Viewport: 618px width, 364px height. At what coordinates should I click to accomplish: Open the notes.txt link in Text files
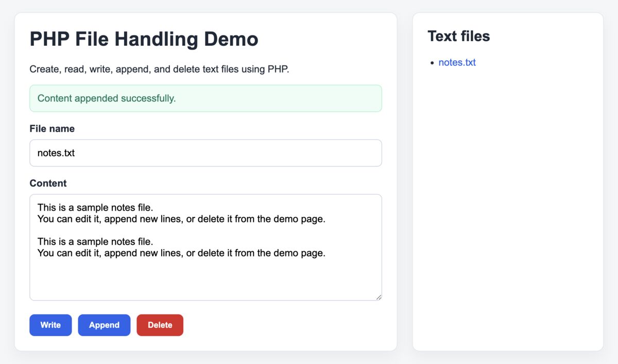pos(457,62)
